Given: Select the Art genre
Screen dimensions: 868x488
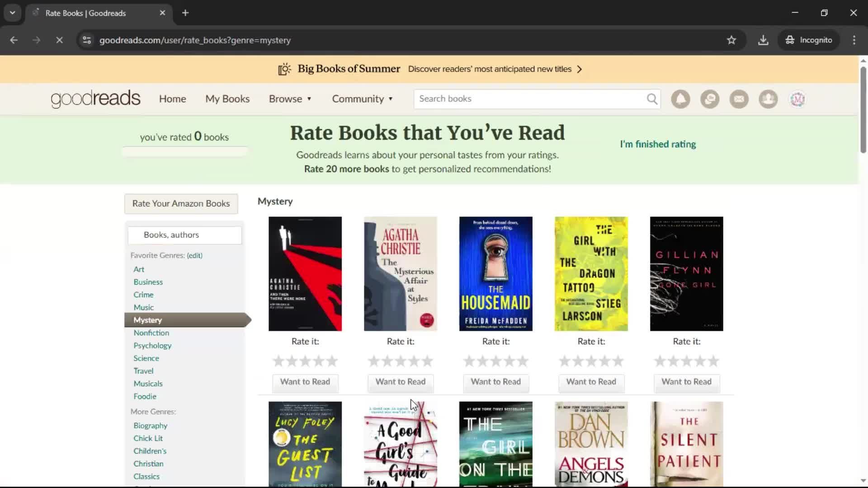Looking at the screenshot, I should 139,269.
